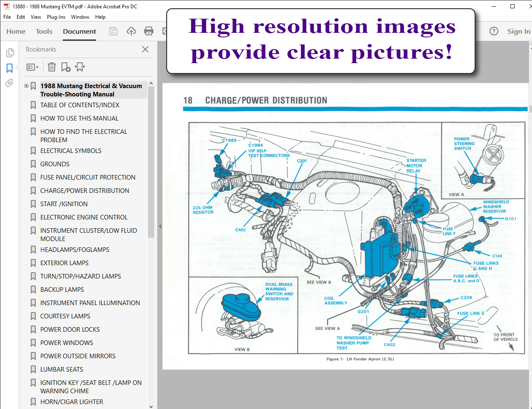This screenshot has width=532, height=409.
Task: Click the bookmarks scrollbar down arrow
Action: click(151, 406)
